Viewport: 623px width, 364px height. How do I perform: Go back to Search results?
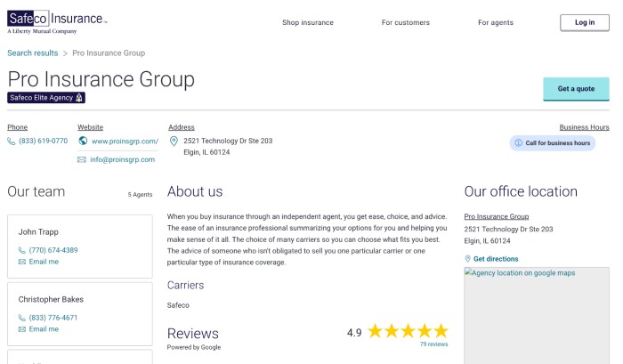pos(33,53)
